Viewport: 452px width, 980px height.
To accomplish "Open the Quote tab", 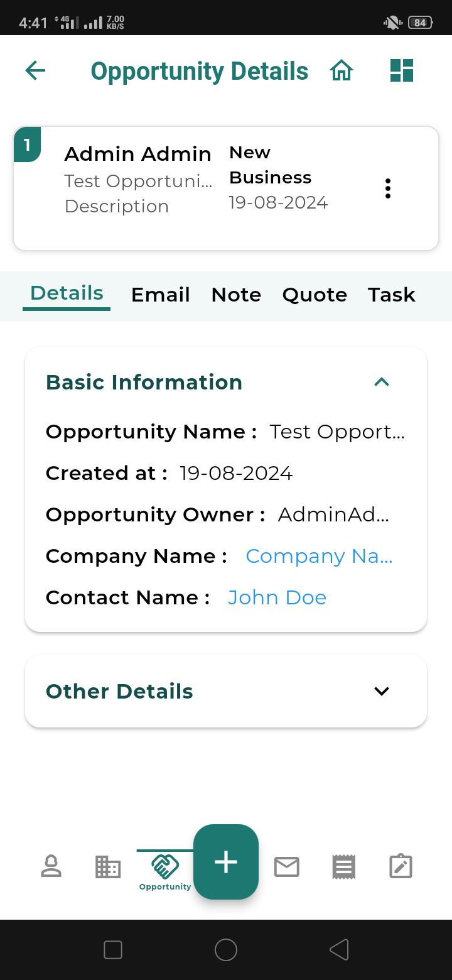I will pos(315,295).
